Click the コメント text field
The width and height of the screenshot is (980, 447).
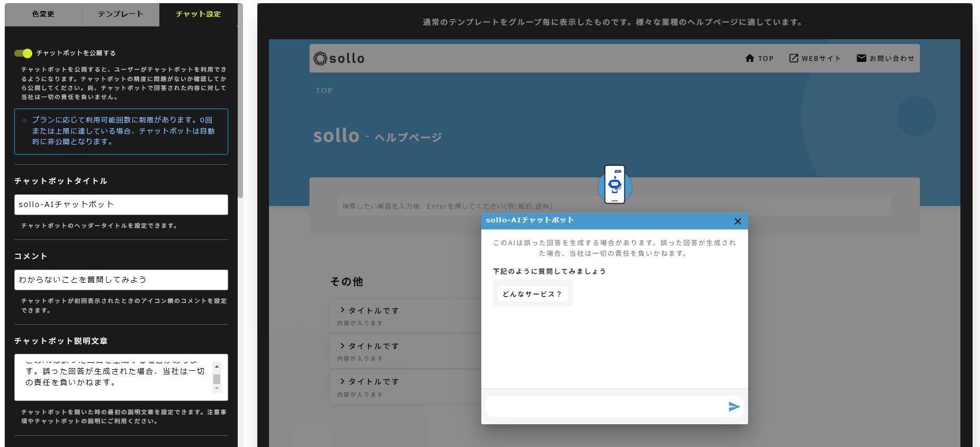[x=121, y=280]
